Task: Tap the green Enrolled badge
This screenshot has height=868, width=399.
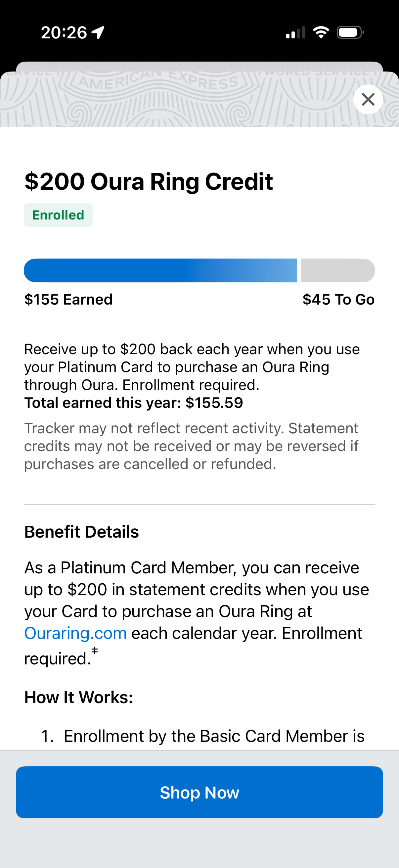Action: (58, 215)
